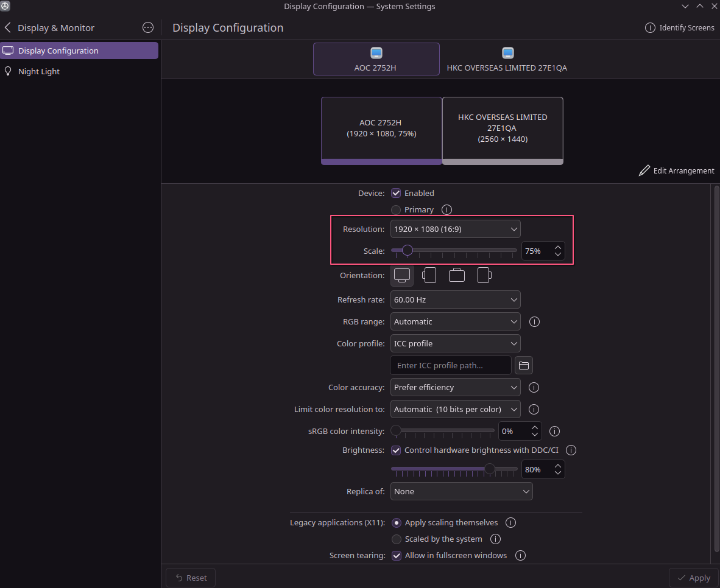720x588 pixels.
Task: Browse for ICC profile with folder icon
Action: coord(523,365)
